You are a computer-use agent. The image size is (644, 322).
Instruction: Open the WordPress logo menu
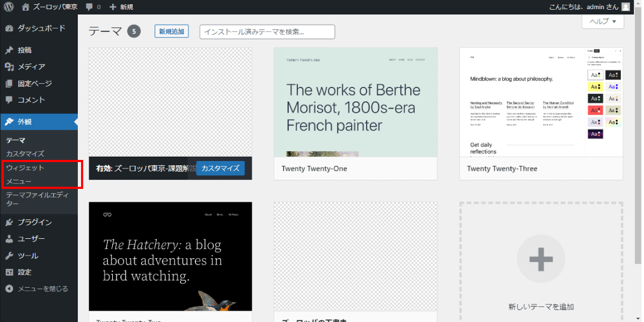[9, 7]
